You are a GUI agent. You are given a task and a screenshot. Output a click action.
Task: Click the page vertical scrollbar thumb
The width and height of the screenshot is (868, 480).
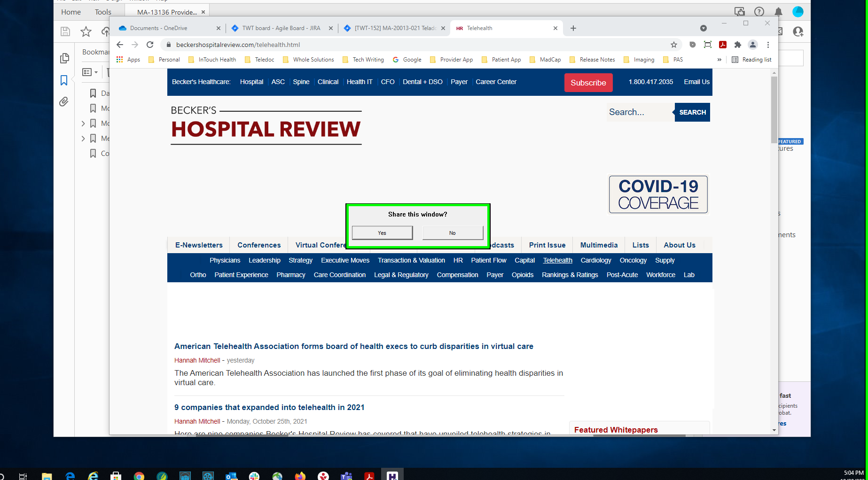774,110
